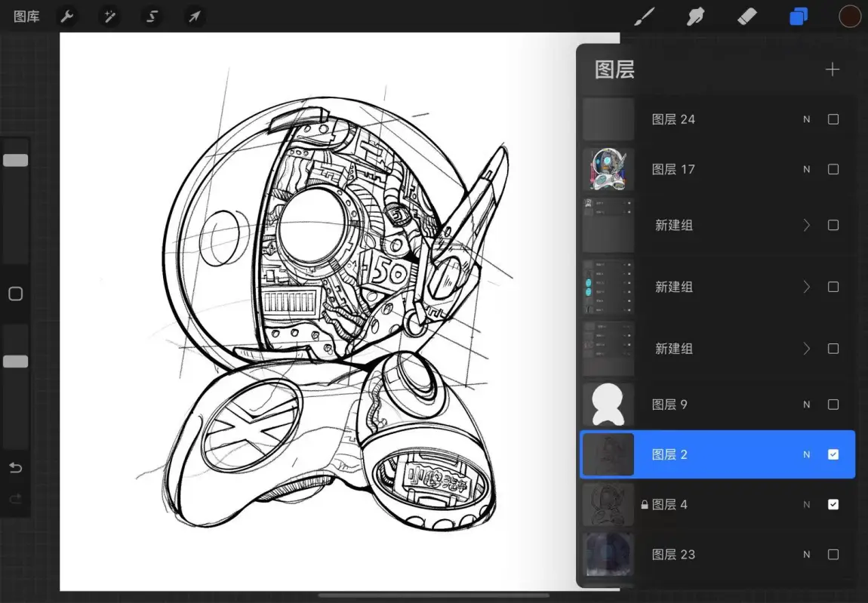Check visibility box of the middle 新建组 group
This screenshot has width=868, height=603.
pos(833,287)
